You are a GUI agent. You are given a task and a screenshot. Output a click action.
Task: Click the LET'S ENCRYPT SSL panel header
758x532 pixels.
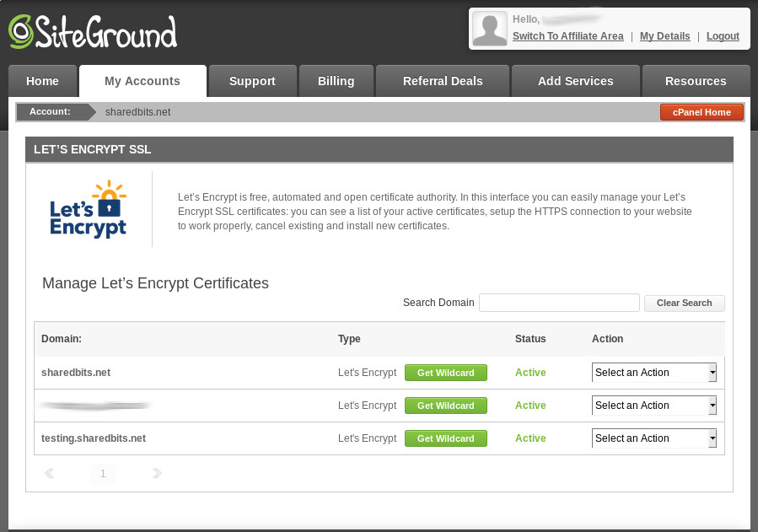point(379,149)
